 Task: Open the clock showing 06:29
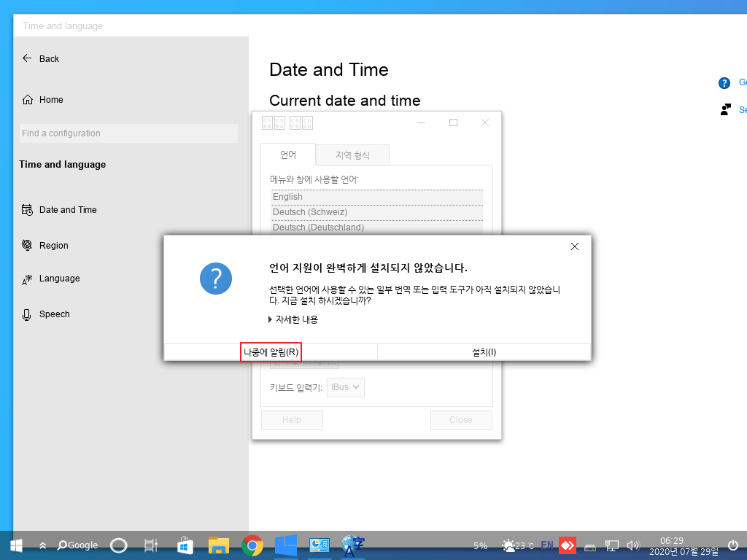click(672, 540)
